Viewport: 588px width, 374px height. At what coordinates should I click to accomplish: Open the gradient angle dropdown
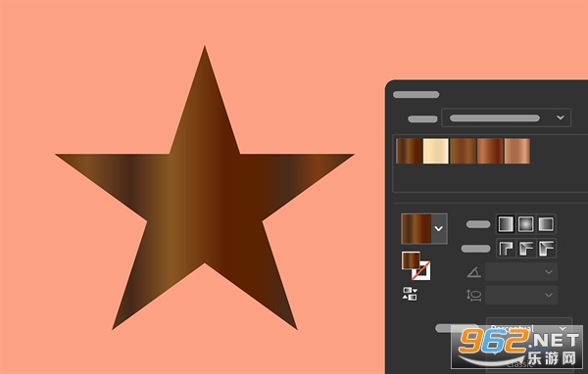pos(521,272)
